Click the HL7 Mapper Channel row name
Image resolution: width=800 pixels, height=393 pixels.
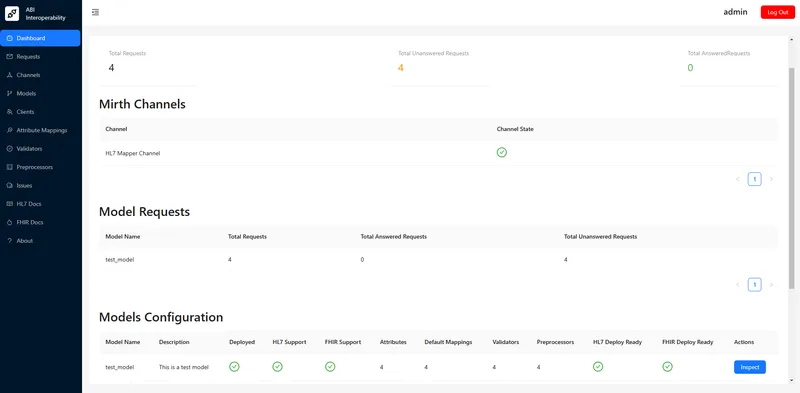point(133,153)
